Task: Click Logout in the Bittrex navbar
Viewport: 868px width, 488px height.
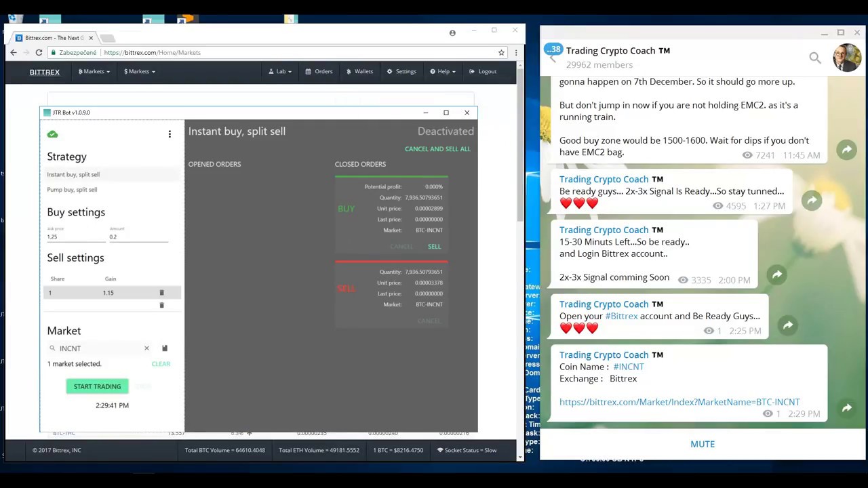Action: coord(483,72)
